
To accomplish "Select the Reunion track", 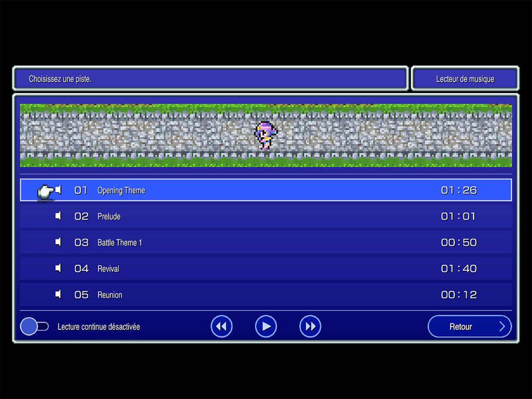I will (266, 295).
